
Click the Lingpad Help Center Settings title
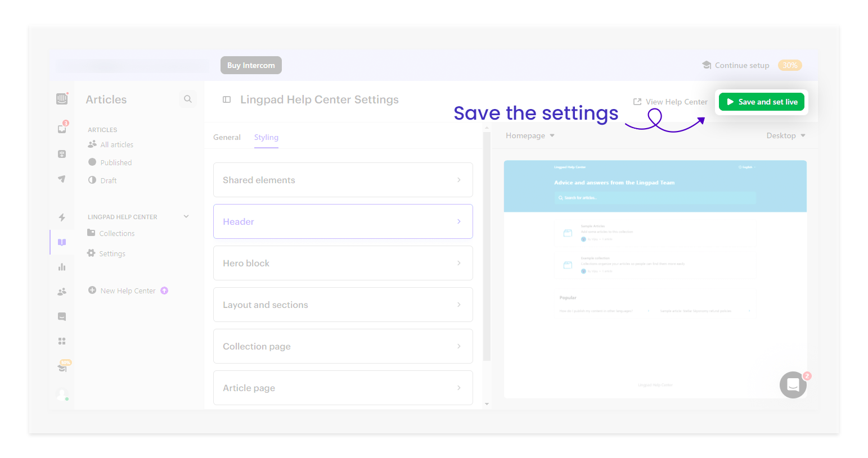tap(320, 99)
